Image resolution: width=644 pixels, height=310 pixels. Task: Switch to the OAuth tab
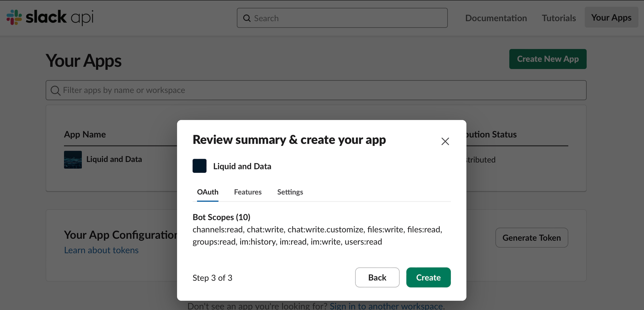208,192
